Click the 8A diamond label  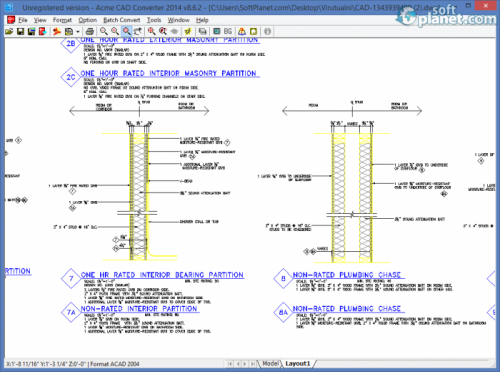pos(283,312)
